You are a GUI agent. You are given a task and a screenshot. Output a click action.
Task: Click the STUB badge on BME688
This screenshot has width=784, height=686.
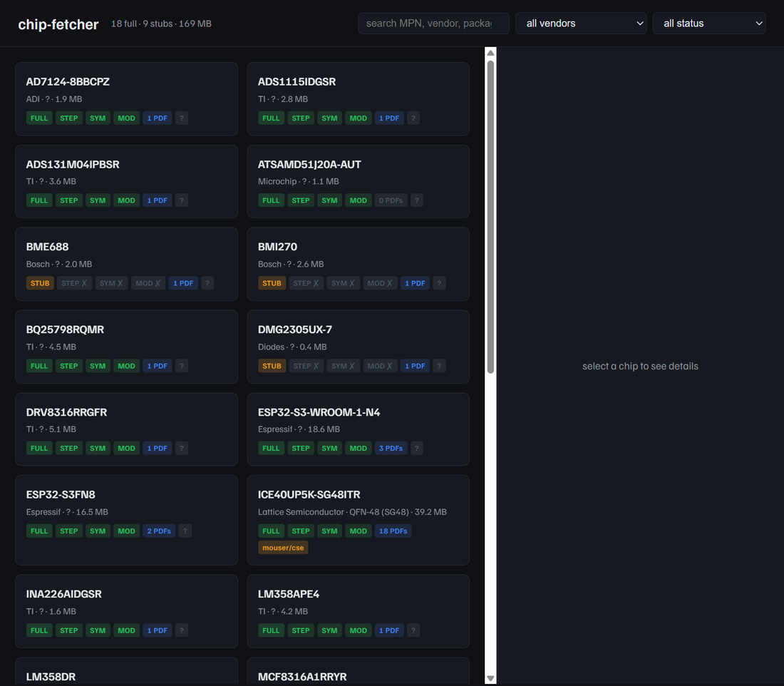[40, 283]
